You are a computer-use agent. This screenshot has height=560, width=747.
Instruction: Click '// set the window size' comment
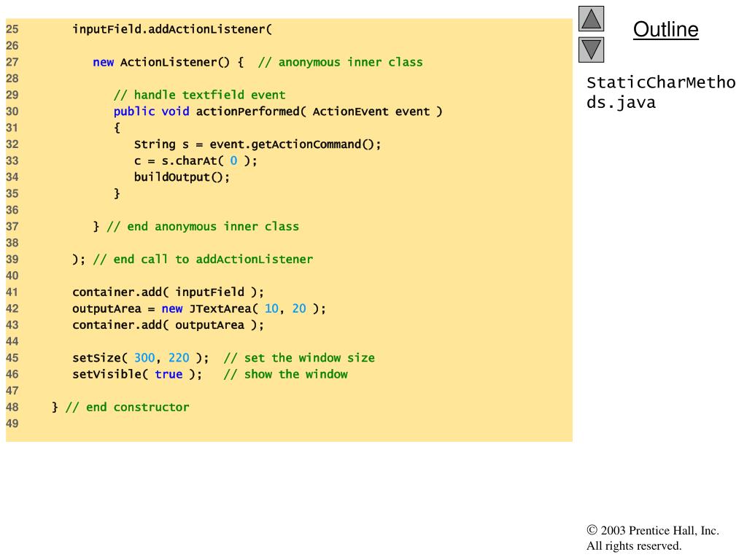click(299, 358)
